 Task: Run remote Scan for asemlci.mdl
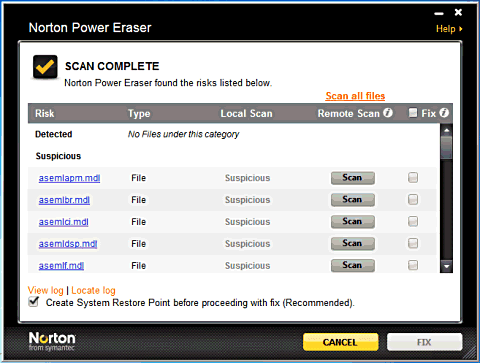353,222
